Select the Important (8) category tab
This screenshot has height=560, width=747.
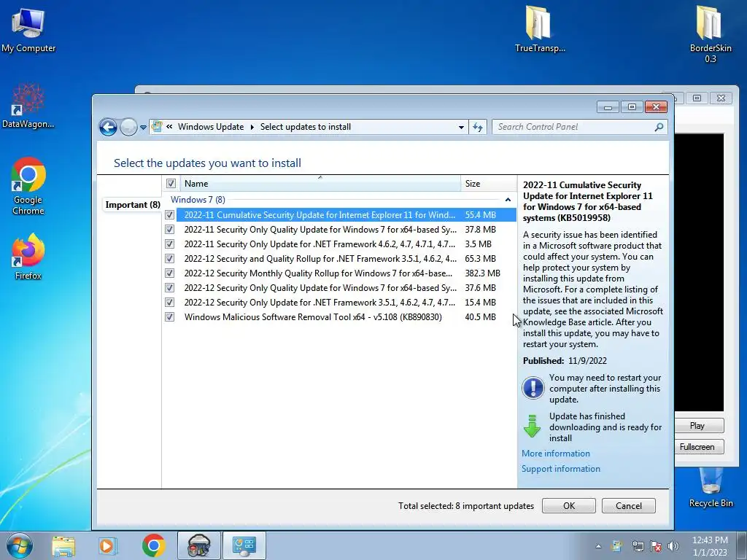tap(133, 205)
